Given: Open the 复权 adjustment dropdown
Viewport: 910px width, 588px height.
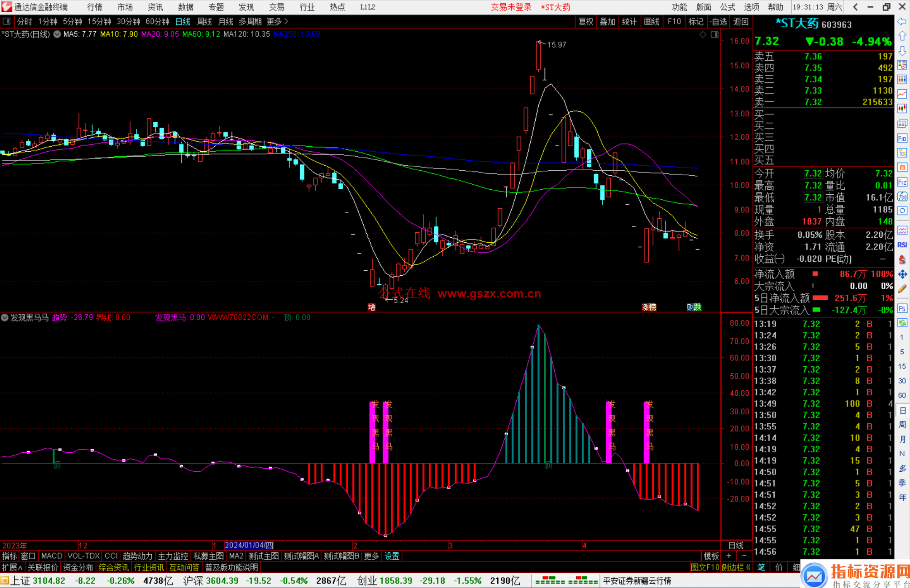Looking at the screenshot, I should pyautogui.click(x=585, y=21).
